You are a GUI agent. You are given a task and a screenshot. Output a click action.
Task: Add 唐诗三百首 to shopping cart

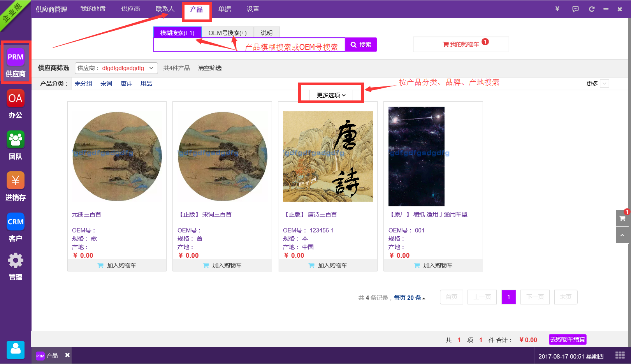[x=328, y=265]
